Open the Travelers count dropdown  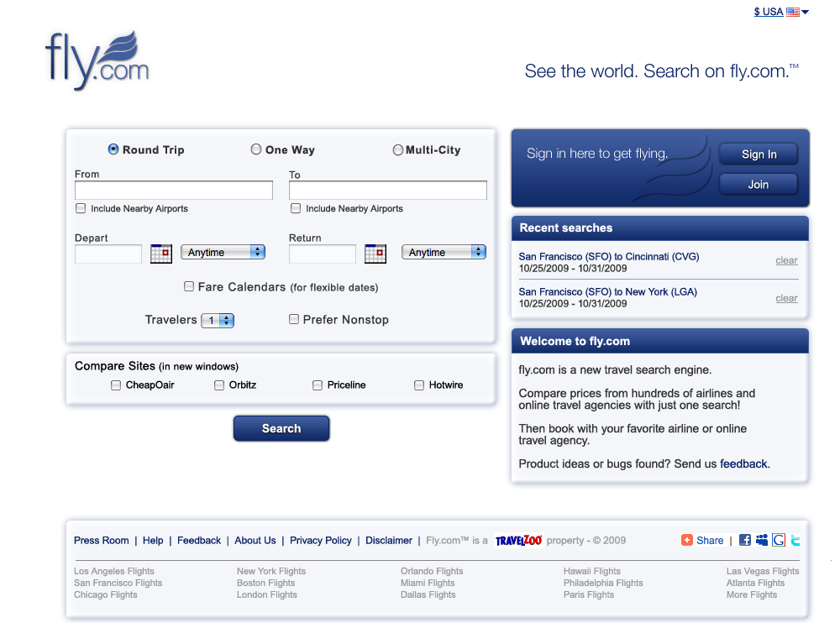click(x=218, y=321)
